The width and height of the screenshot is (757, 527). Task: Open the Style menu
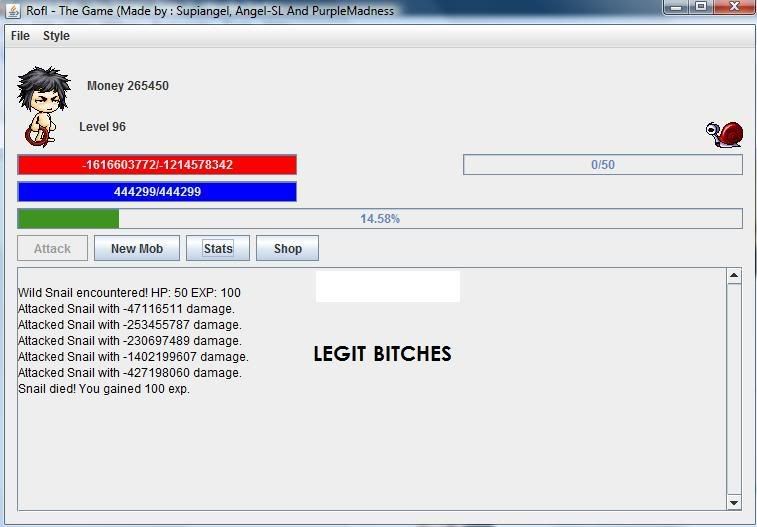56,36
